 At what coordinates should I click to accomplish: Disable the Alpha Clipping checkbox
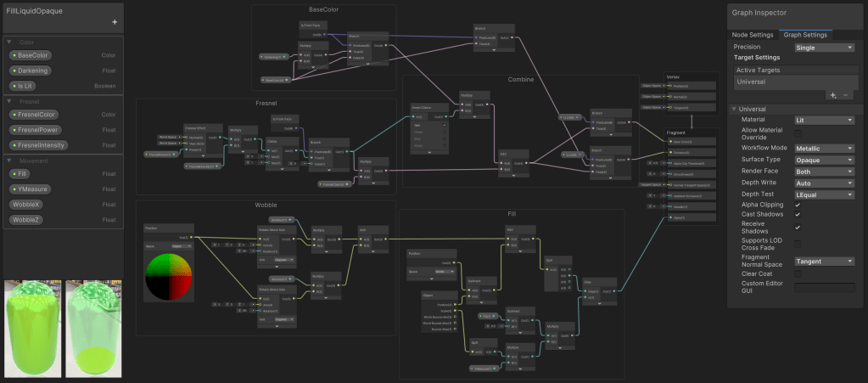coord(798,205)
